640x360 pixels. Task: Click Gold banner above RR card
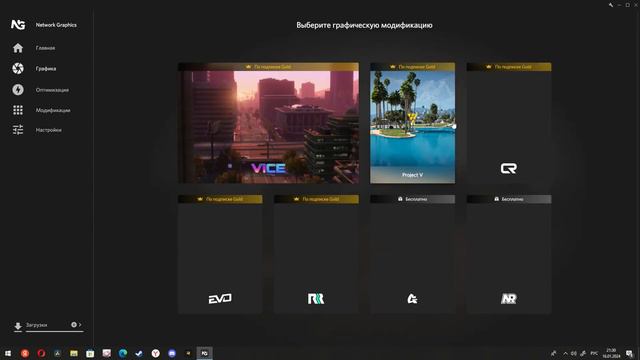(316, 199)
